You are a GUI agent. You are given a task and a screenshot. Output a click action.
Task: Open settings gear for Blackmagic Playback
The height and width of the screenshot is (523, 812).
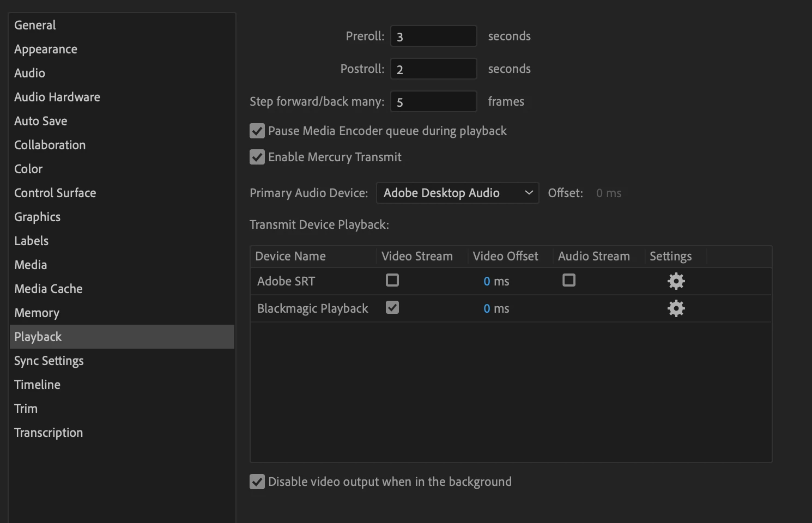676,308
